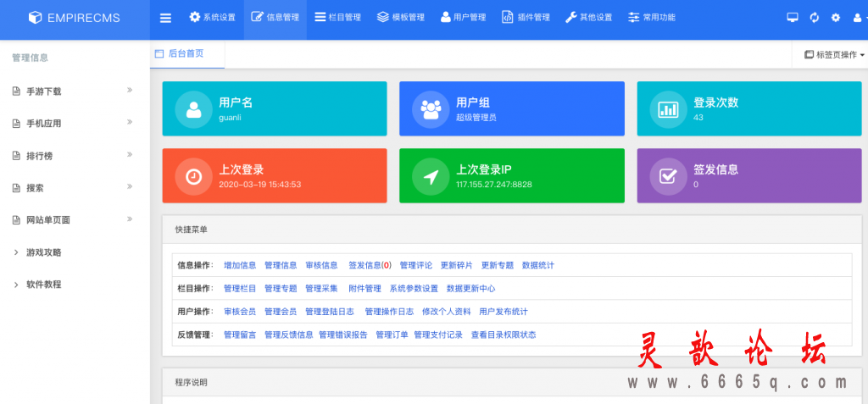Click the 上次登录IP navigation arrow icon
Screen dimensions: 868x404
coord(431,176)
